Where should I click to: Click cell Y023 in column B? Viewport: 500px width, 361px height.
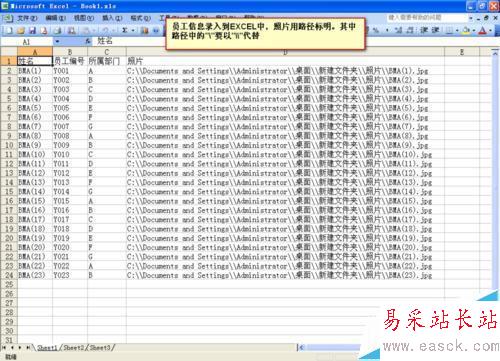click(x=70, y=275)
